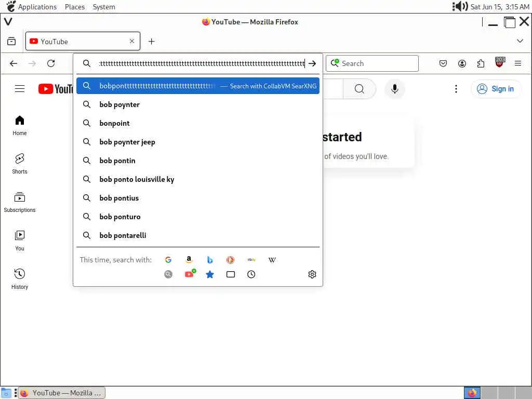532x399 pixels.
Task: Open YouTube three-dot settings menu
Action: 456,89
